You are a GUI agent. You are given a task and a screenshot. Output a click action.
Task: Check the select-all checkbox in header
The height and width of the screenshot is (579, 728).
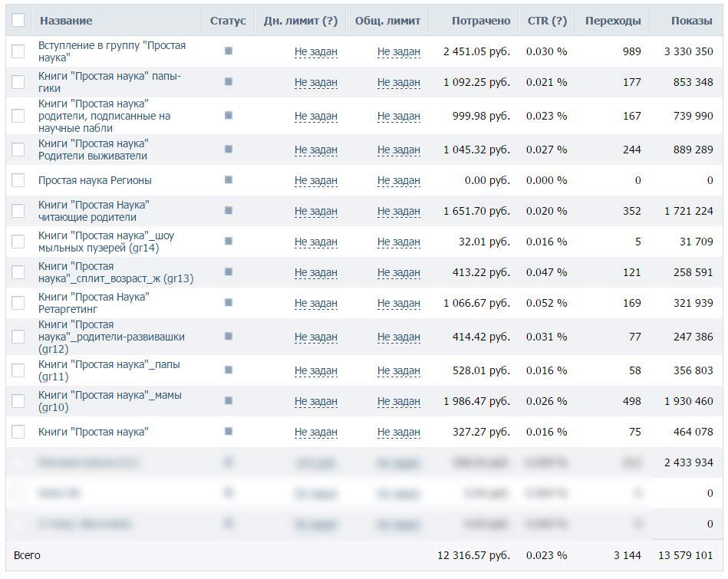pyautogui.click(x=18, y=21)
